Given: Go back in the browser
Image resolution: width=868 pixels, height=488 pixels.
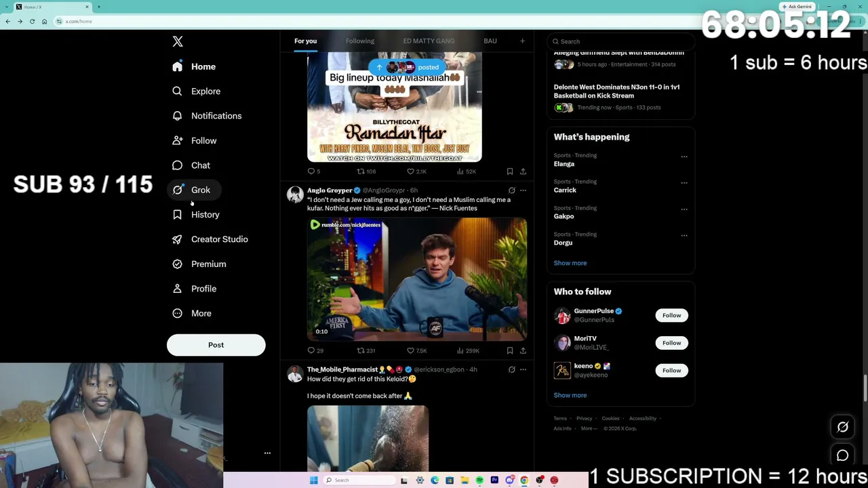Looking at the screenshot, I should 7,22.
